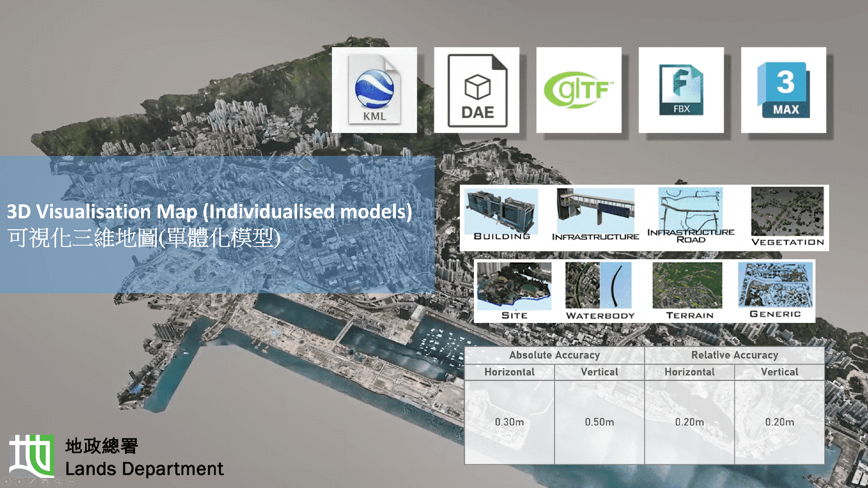Select the KML file format icon

click(374, 89)
